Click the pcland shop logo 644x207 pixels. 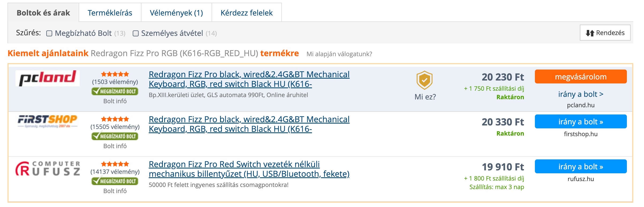pos(48,78)
